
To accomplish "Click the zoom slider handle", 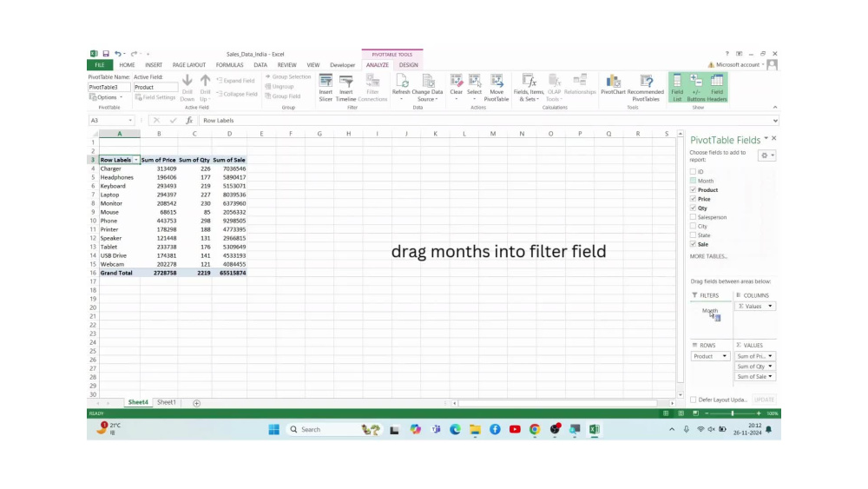I will (733, 413).
